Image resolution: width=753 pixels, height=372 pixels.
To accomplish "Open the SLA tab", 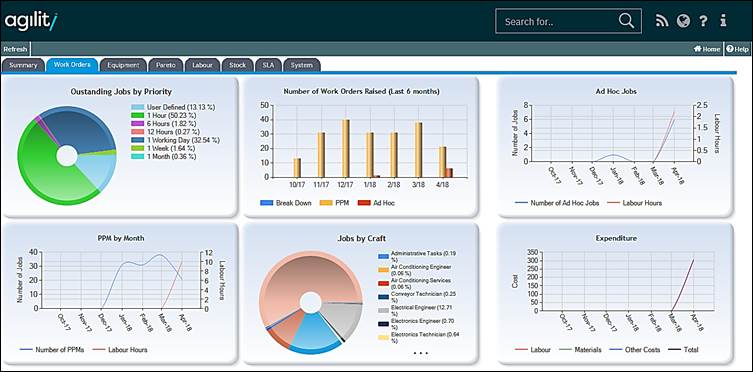I will pos(268,65).
